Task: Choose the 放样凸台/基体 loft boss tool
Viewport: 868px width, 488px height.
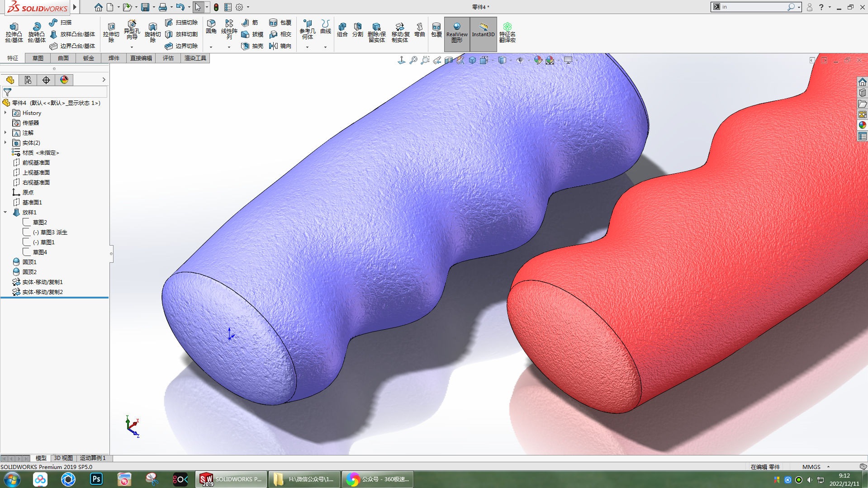Action: pyautogui.click(x=72, y=34)
